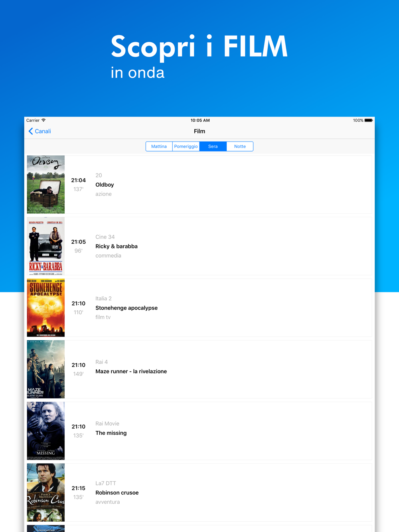
Task: Open the Robinson crusoe poster thumbnail
Action: click(x=46, y=493)
